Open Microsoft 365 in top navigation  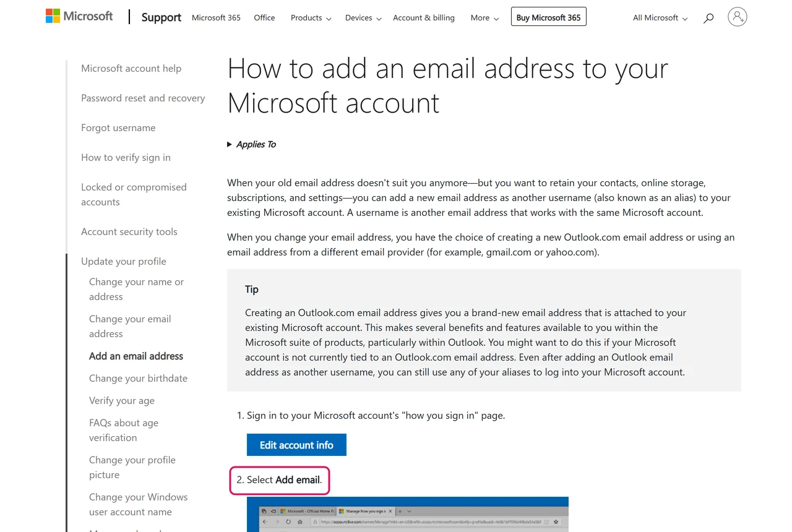coord(216,18)
